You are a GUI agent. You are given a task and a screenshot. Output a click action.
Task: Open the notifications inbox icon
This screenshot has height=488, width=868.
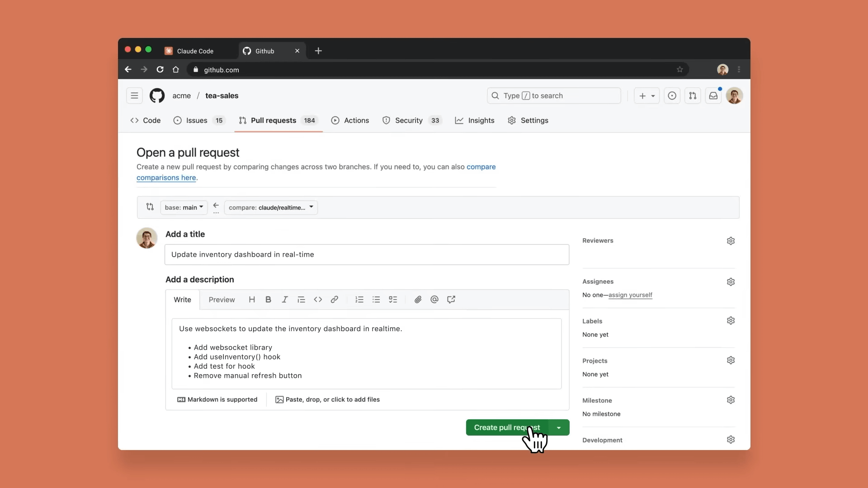pos(713,96)
